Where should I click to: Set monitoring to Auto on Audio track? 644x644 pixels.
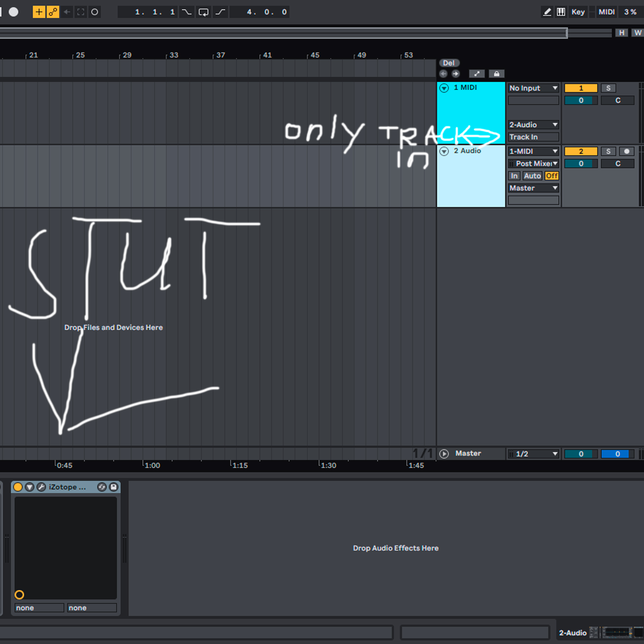pyautogui.click(x=532, y=176)
